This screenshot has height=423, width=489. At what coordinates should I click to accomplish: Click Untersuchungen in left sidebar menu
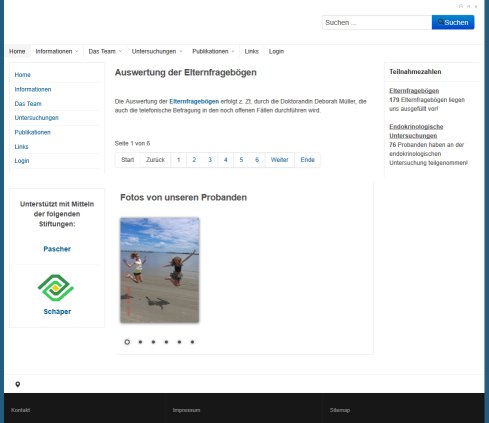pyautogui.click(x=36, y=118)
